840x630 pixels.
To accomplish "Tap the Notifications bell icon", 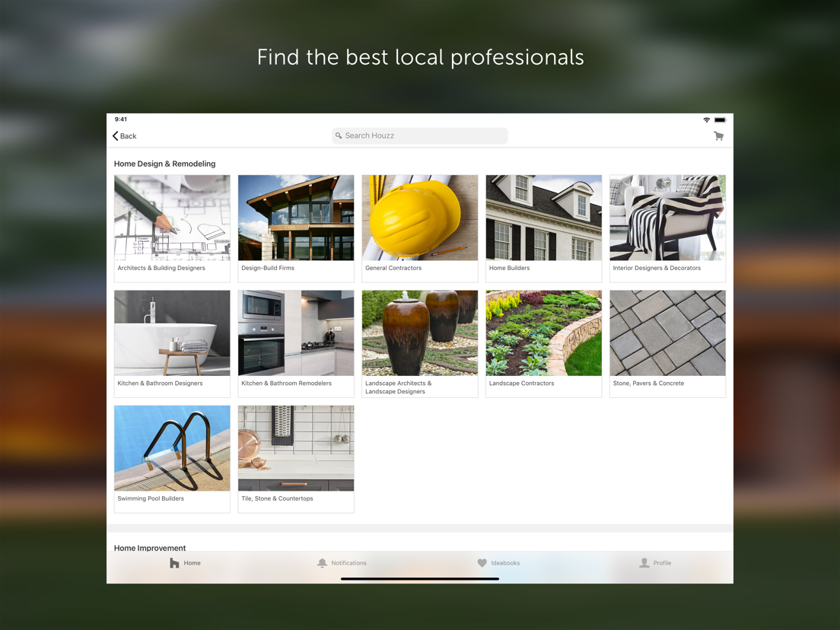I will coord(322,562).
